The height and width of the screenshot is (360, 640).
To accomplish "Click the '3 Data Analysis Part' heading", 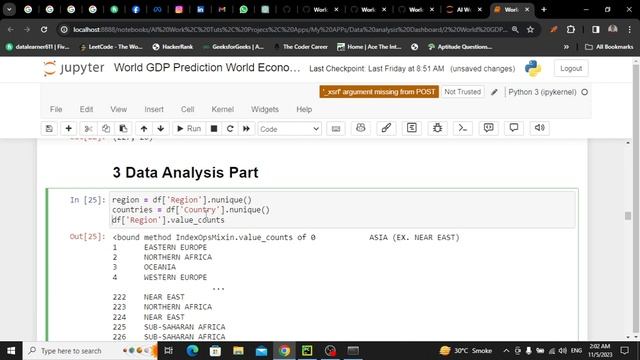I will point(185,173).
